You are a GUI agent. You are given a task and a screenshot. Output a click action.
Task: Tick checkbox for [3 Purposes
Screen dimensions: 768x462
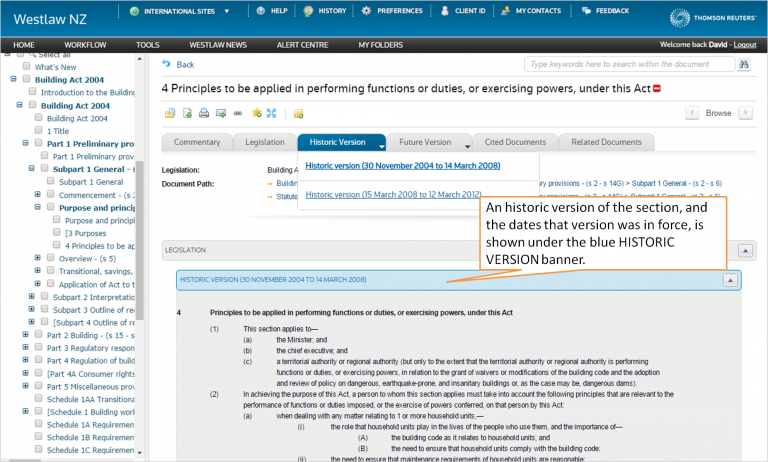tap(57, 232)
